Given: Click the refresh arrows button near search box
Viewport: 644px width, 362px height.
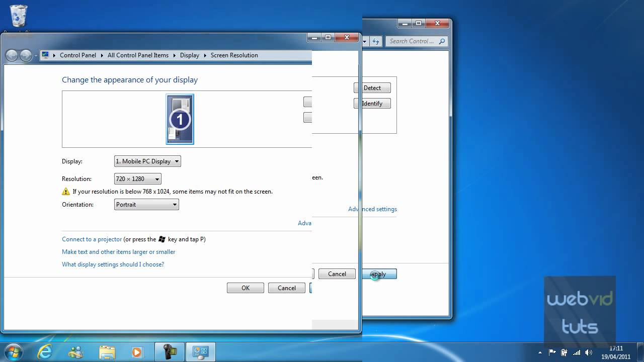Looking at the screenshot, I should pos(376,42).
